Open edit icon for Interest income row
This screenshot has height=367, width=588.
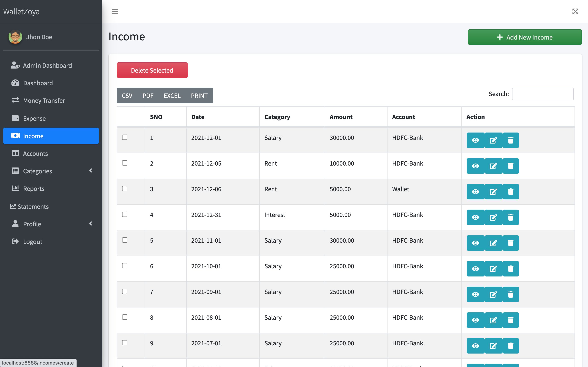coord(493,218)
